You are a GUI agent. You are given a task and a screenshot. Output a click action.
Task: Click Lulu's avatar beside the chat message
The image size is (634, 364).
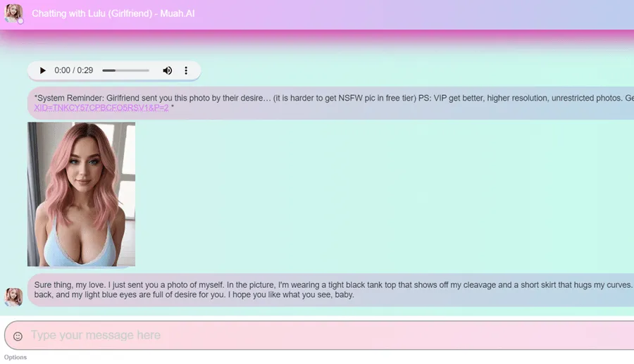pos(13,296)
